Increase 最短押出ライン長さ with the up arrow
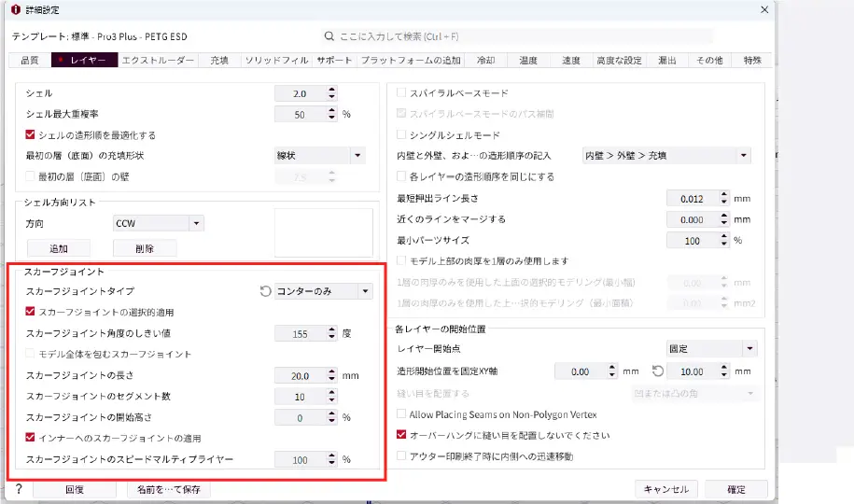 [x=725, y=194]
